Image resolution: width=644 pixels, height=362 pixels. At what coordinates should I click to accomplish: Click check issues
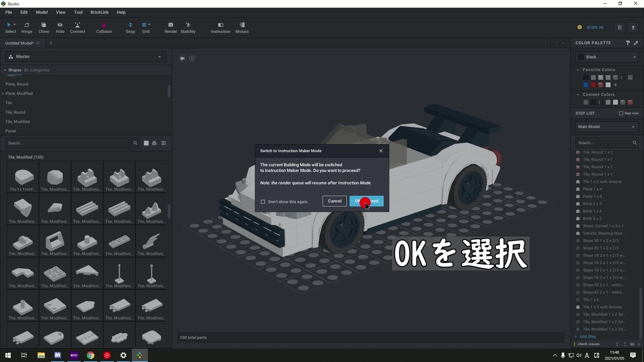tap(589, 344)
